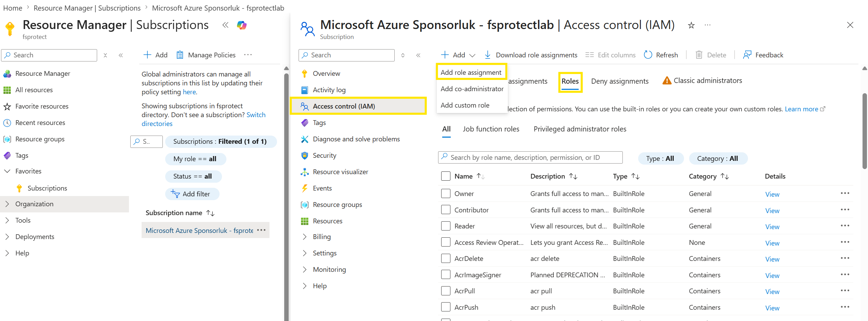Open Diagnose and solve problems
This screenshot has width=868, height=321.
[x=356, y=139]
